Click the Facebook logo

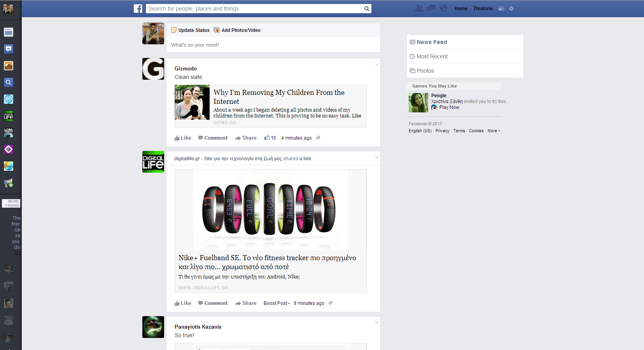pyautogui.click(x=138, y=9)
